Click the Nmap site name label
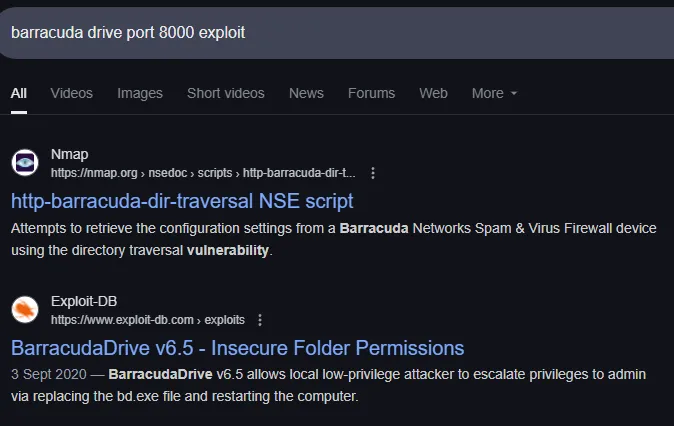The height and width of the screenshot is (426, 674). [70, 154]
